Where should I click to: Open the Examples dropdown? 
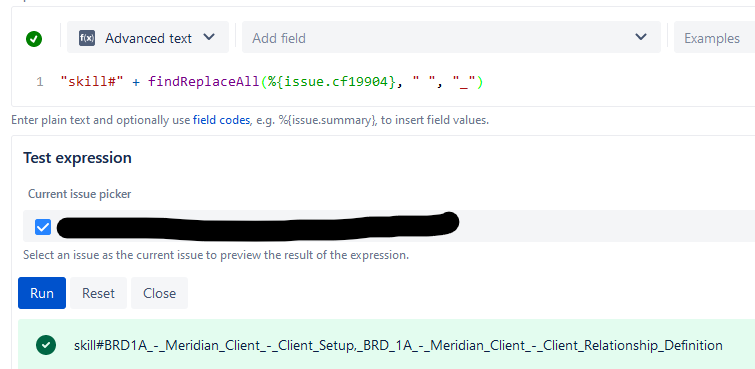click(714, 38)
